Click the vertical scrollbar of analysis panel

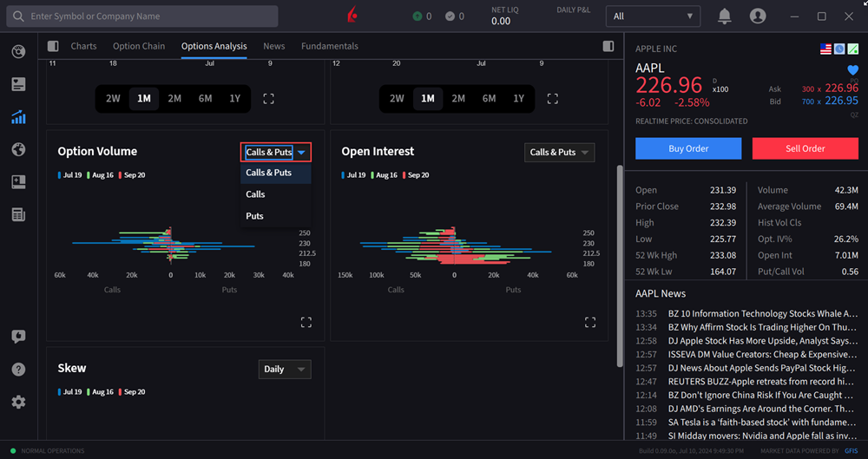(x=620, y=266)
